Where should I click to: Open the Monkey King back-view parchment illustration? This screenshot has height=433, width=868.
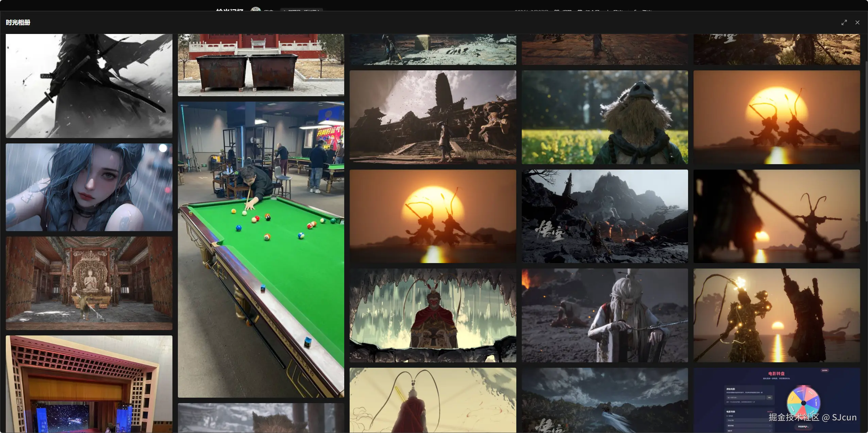point(433,400)
